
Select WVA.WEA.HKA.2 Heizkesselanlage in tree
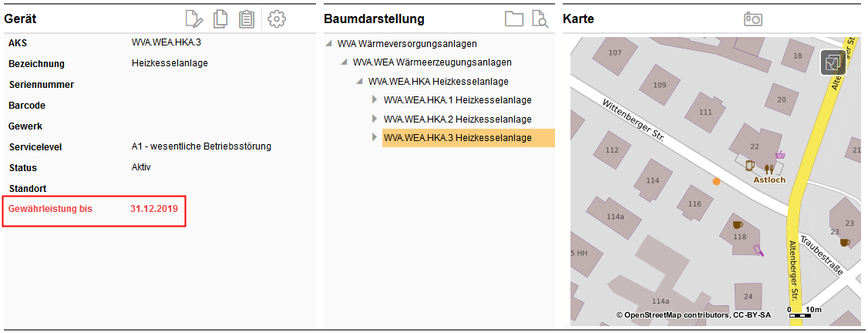[457, 119]
